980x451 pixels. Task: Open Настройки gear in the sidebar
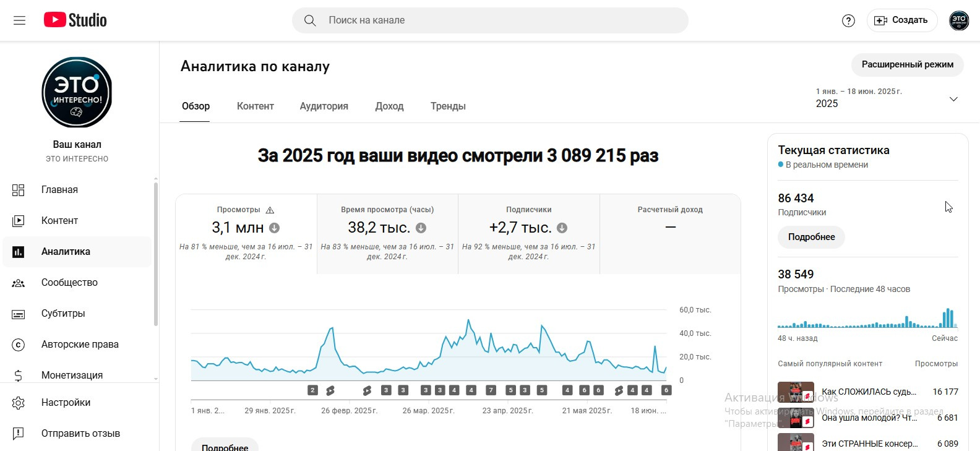point(77,403)
